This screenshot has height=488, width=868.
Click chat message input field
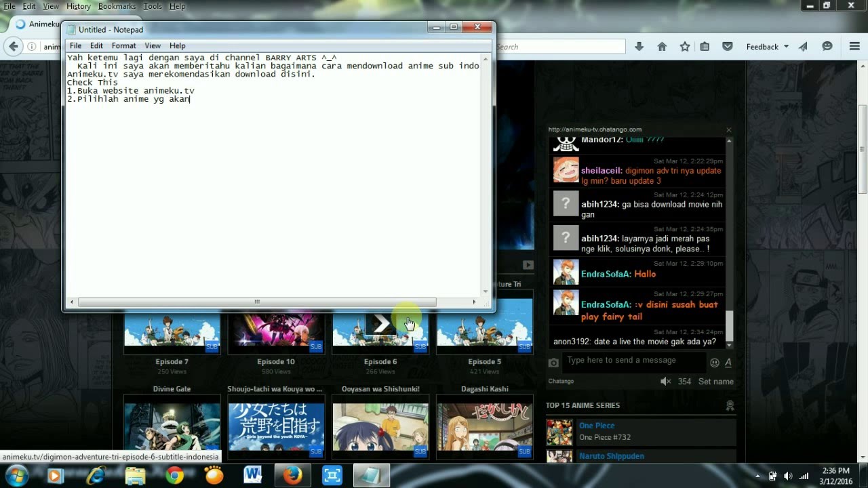pyautogui.click(x=635, y=361)
